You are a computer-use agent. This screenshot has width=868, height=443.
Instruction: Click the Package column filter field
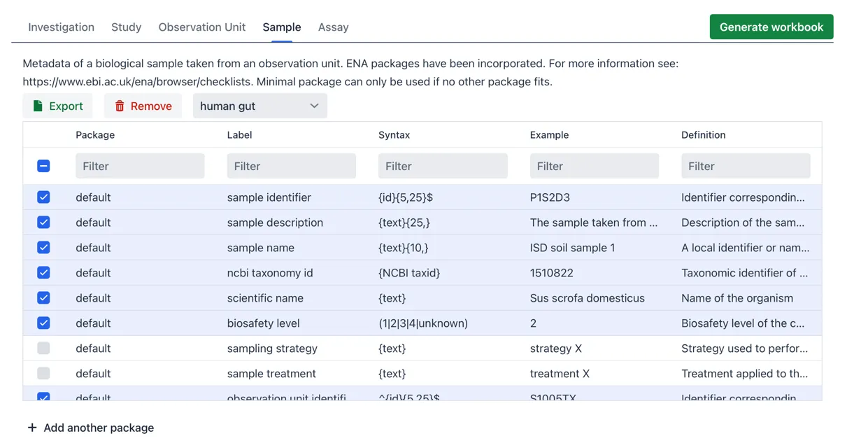click(x=140, y=166)
